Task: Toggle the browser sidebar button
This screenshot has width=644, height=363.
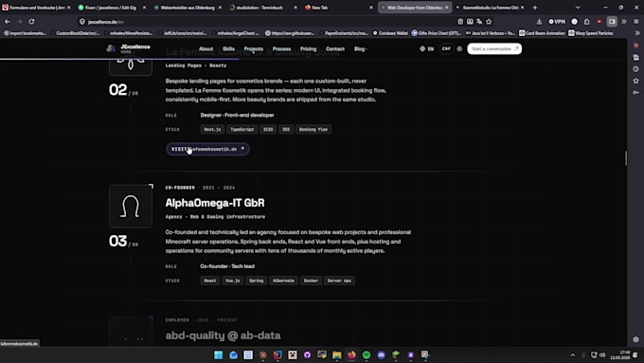Action: coord(612,22)
